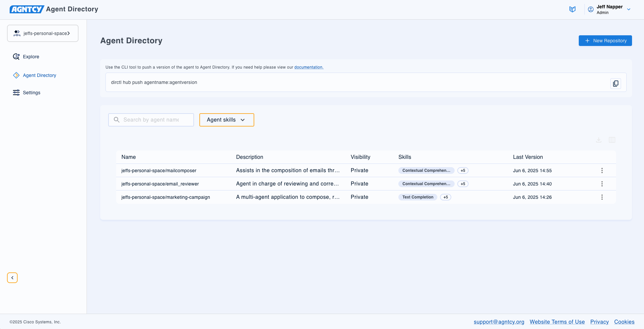Click Contextual Comprehen... skill chip for email_reviewer
This screenshot has height=329, width=644.
pyautogui.click(x=426, y=184)
